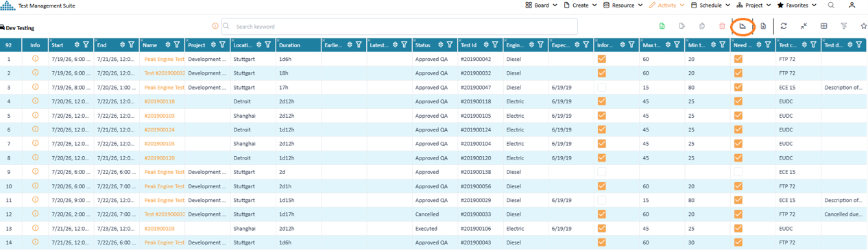Click the info icon in row 9
The image size is (868, 250).
coord(35,172)
